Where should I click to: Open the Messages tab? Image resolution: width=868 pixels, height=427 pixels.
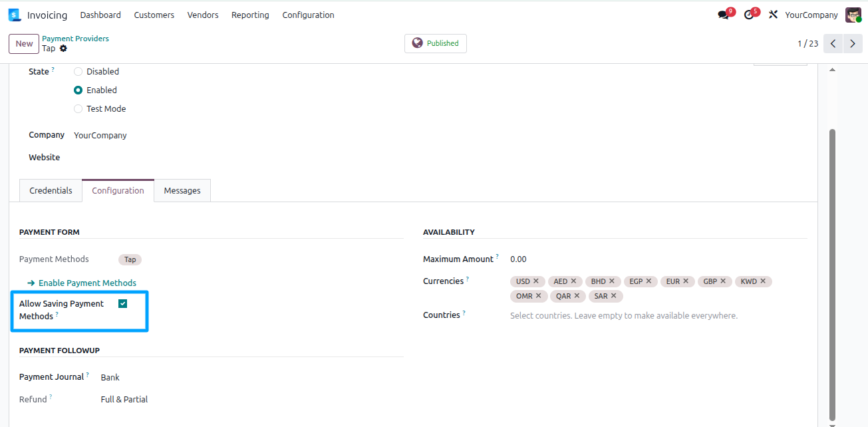pyautogui.click(x=182, y=190)
